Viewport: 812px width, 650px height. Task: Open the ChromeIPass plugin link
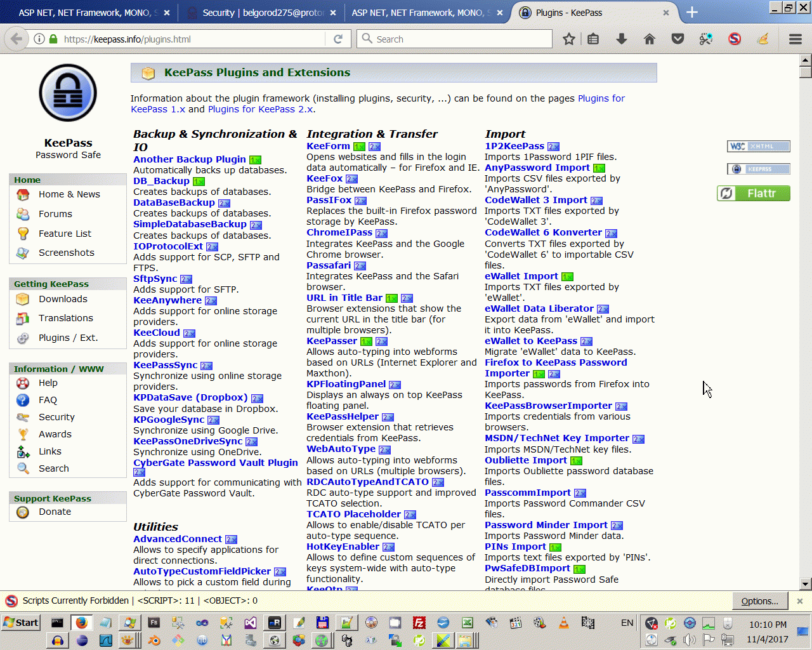pyautogui.click(x=339, y=232)
